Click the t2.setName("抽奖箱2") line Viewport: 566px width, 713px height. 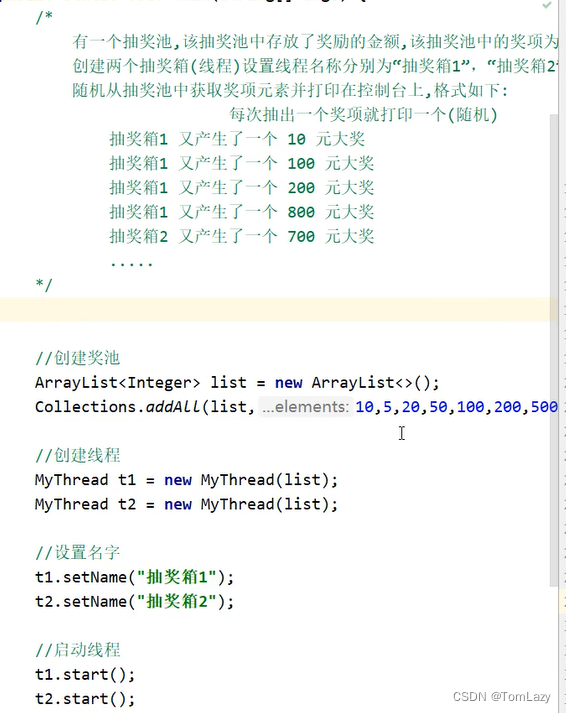click(135, 602)
